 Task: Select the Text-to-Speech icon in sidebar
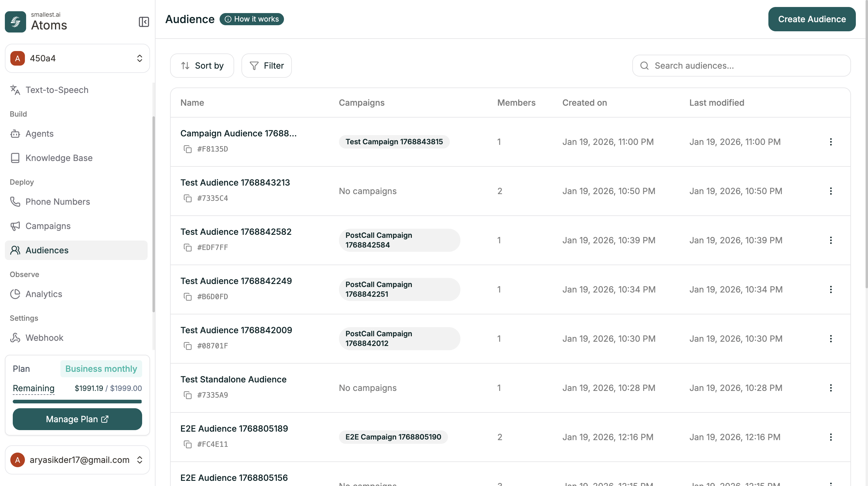pyautogui.click(x=15, y=90)
